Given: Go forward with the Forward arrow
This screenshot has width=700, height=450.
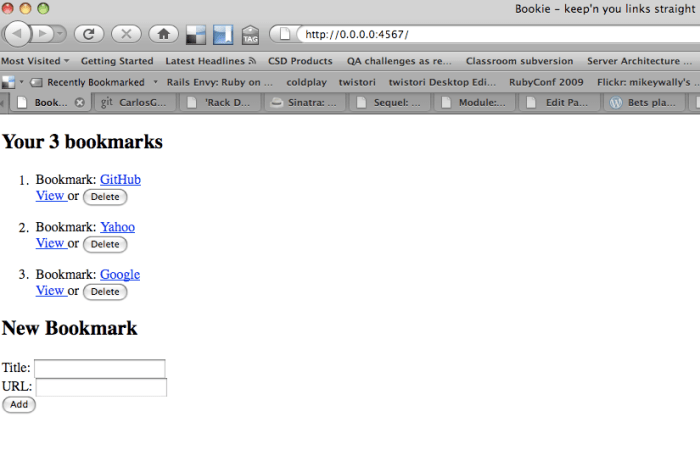Looking at the screenshot, I should pos(42,33).
